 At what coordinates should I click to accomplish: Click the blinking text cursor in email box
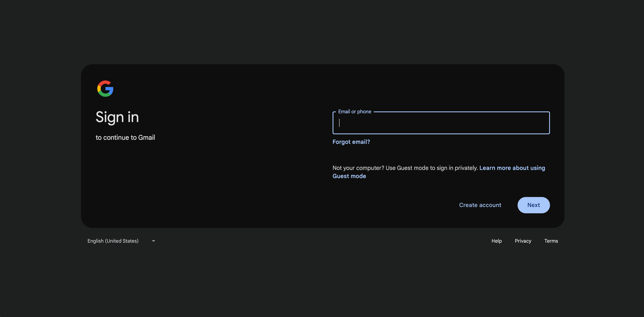pos(339,123)
